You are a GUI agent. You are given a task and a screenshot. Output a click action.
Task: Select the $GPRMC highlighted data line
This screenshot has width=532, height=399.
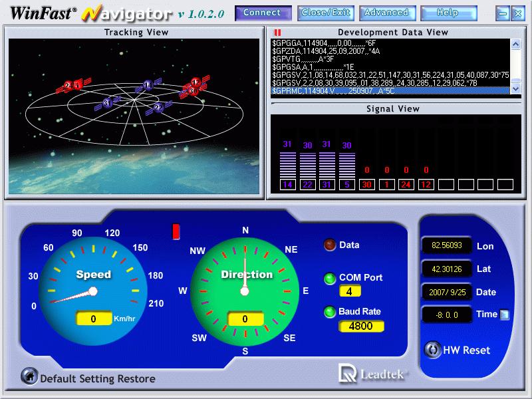pos(390,90)
